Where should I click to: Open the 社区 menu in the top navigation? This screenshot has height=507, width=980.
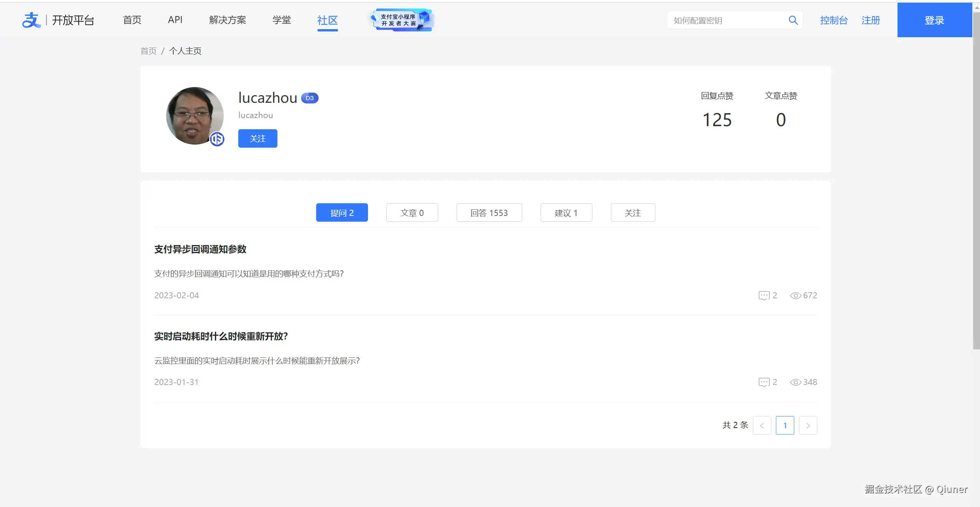click(x=327, y=20)
